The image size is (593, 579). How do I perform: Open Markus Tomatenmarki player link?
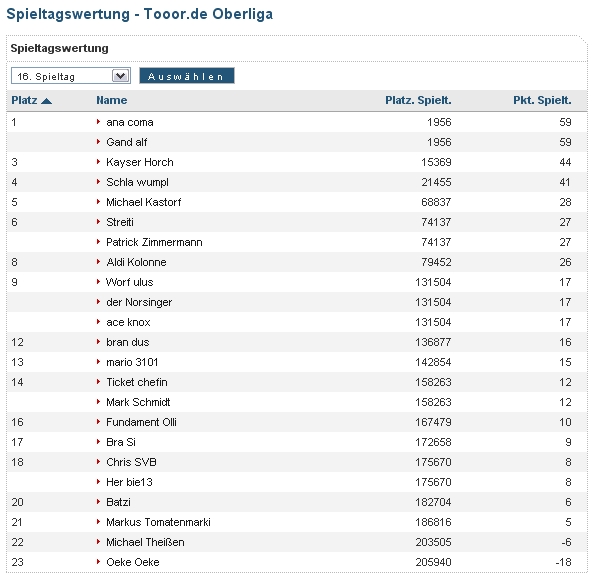click(x=158, y=522)
